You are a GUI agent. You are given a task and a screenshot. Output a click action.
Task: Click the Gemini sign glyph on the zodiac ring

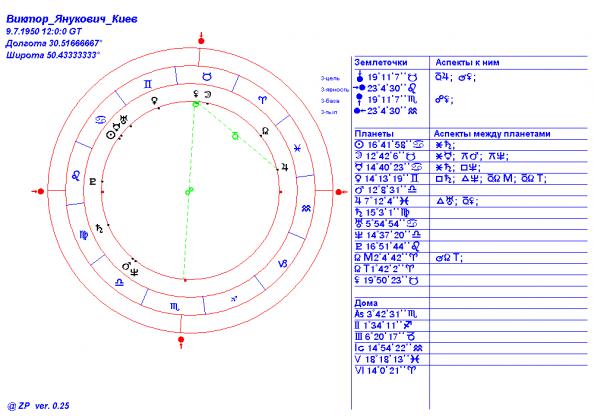147,84
